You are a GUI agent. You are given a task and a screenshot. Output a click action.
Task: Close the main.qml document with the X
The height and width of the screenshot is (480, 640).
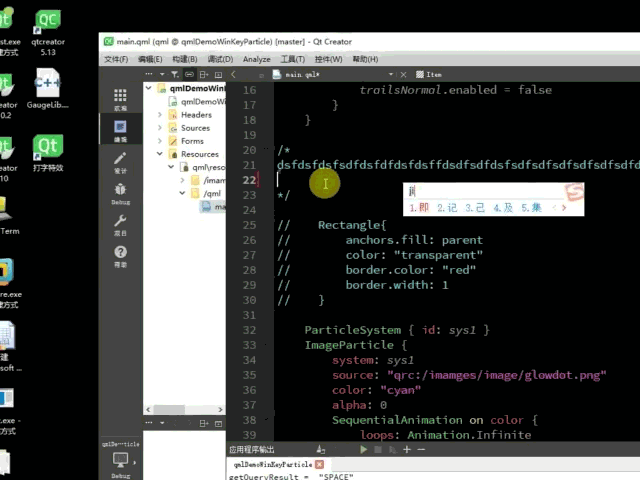coord(403,75)
